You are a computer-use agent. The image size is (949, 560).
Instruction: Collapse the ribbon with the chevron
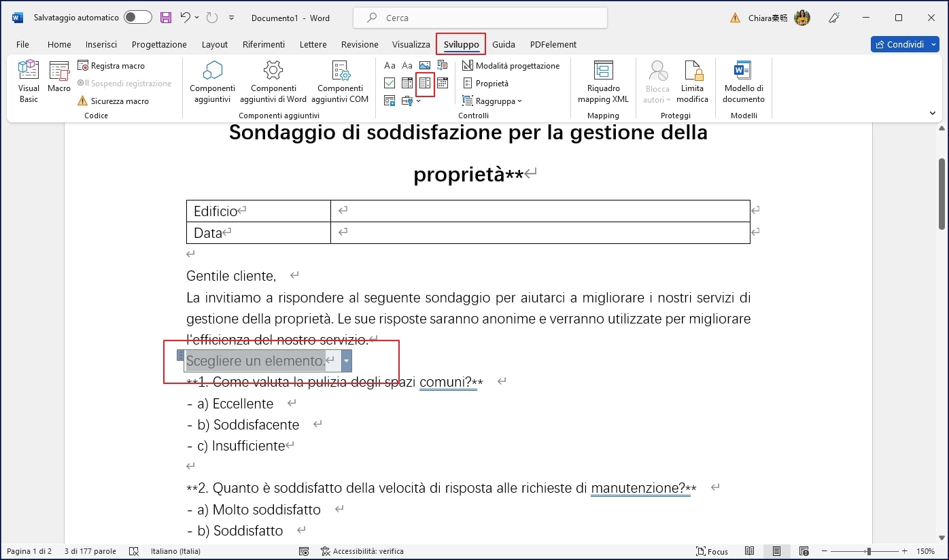tap(933, 114)
